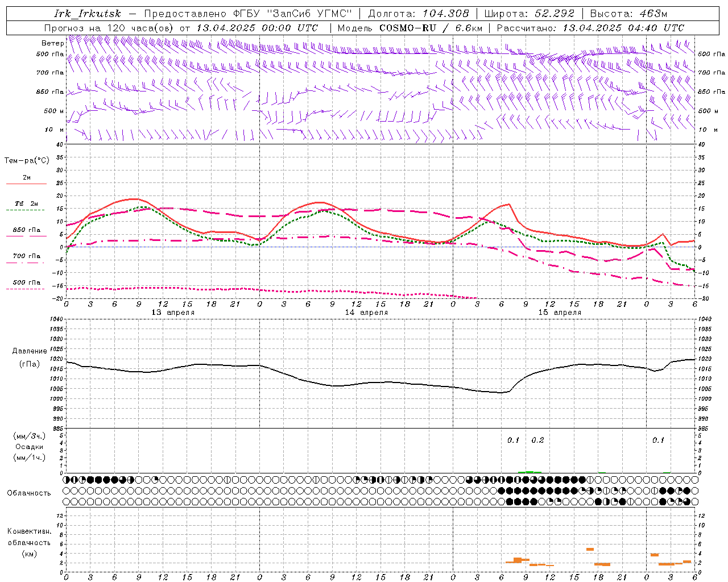Click the Облачность panel label
This screenshot has width=728, height=582.
pos(29,493)
